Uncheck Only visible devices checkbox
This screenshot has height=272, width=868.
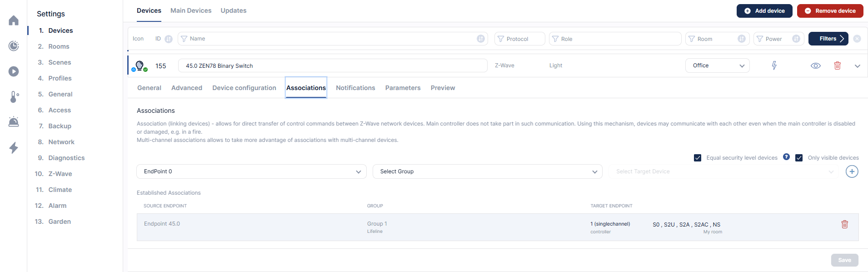pyautogui.click(x=799, y=158)
